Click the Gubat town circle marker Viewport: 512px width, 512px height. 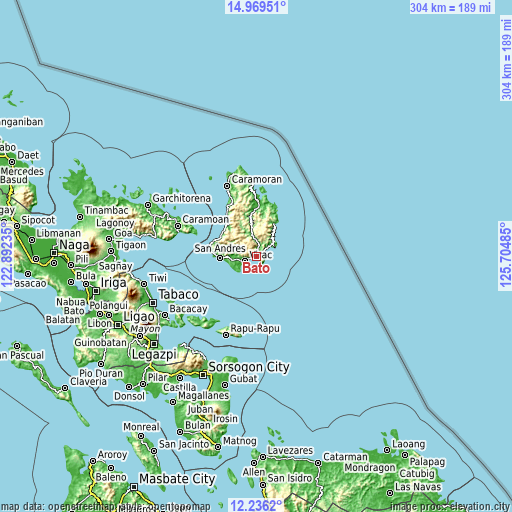(x=225, y=385)
